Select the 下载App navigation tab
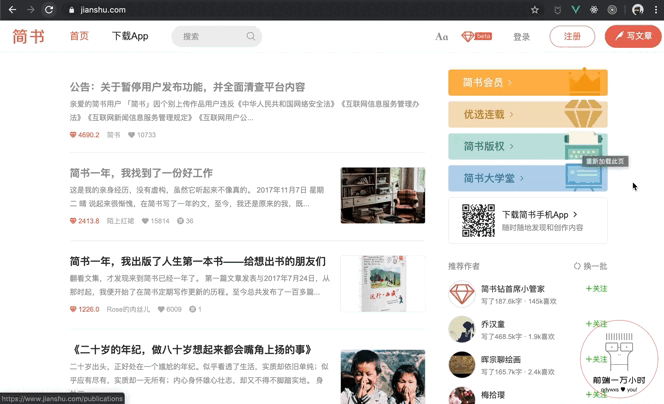Image resolution: width=664 pixels, height=404 pixels. [130, 36]
